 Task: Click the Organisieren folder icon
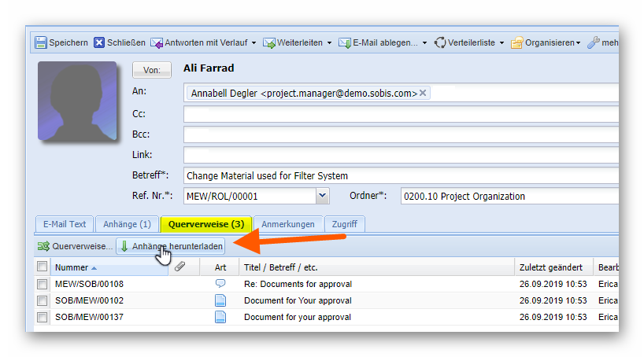tap(517, 42)
